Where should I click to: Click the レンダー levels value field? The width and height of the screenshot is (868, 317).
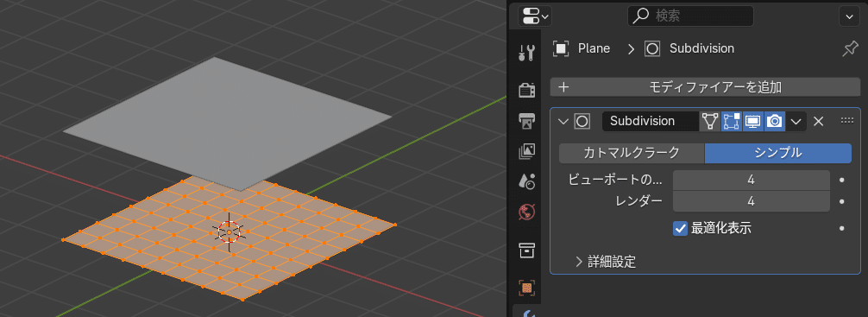pyautogui.click(x=752, y=201)
